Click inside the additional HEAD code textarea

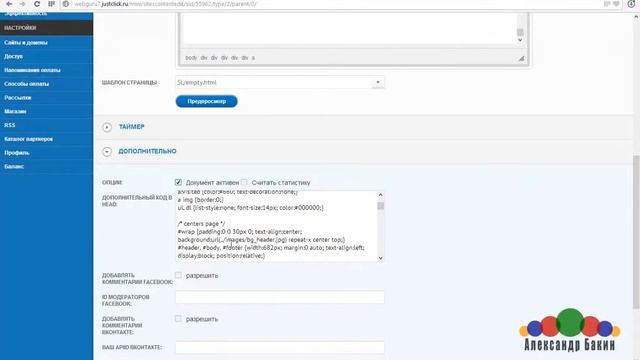(x=276, y=226)
